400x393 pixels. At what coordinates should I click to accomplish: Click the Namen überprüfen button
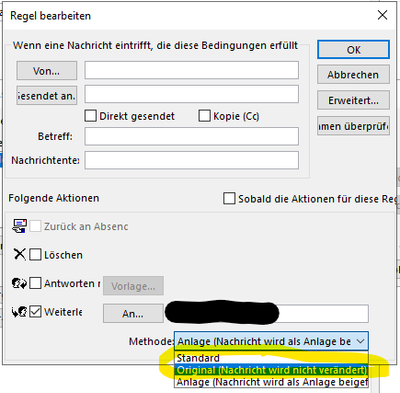point(353,126)
